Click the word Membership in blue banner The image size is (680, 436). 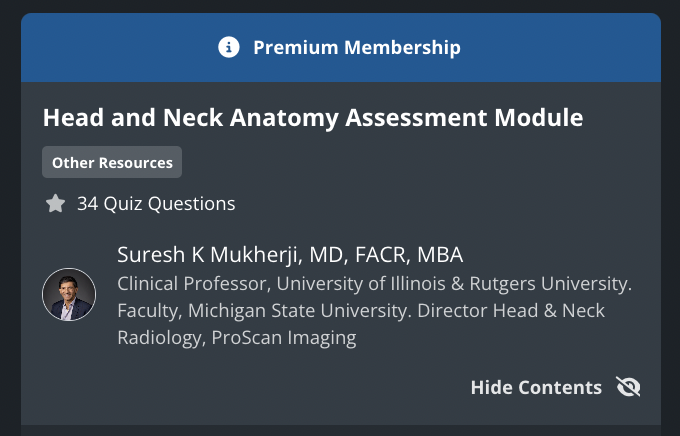[x=402, y=47]
